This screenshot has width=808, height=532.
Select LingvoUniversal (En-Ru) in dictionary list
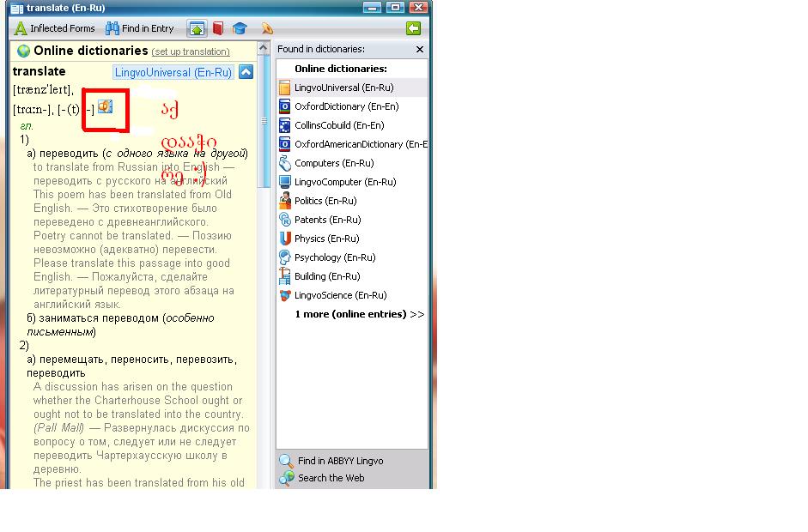click(x=352, y=88)
